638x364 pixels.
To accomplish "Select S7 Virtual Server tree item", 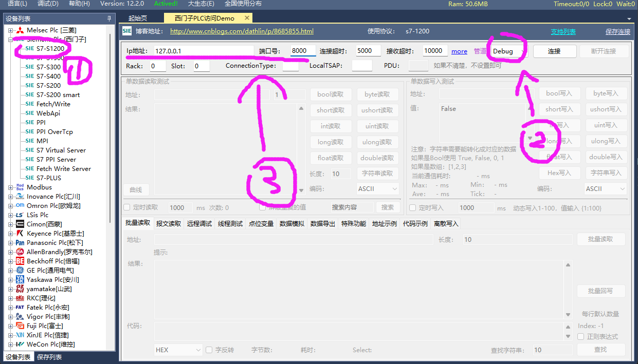I will click(x=61, y=150).
